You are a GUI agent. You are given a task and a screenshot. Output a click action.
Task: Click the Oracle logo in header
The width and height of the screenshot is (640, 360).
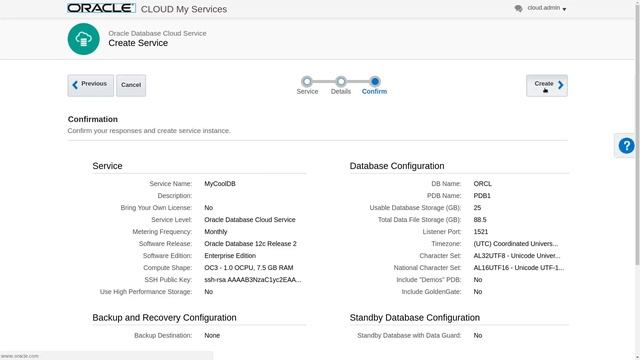[x=101, y=8]
